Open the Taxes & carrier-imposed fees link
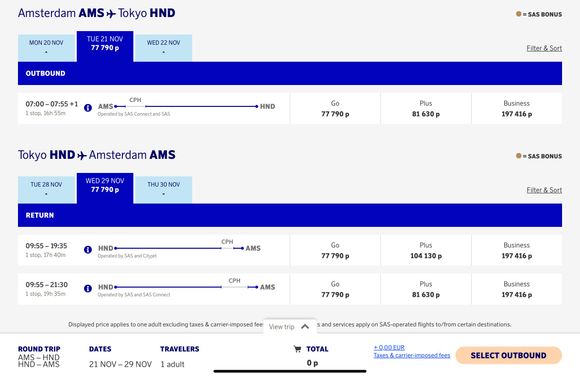 (412, 355)
